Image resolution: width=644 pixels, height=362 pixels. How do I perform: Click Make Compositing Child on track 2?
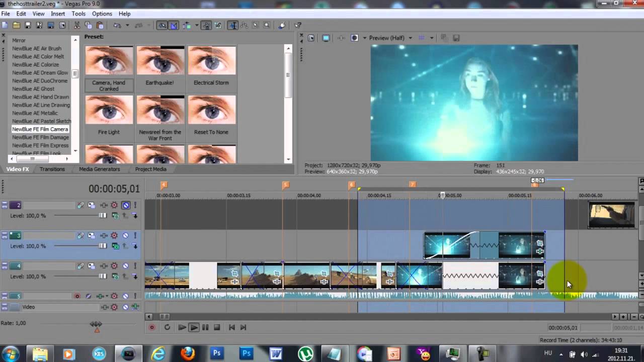135,216
